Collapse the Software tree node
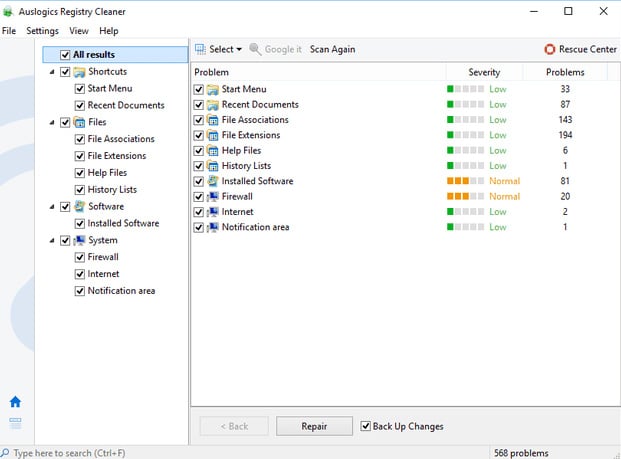Screen dimensions: 621x459 tap(52, 207)
